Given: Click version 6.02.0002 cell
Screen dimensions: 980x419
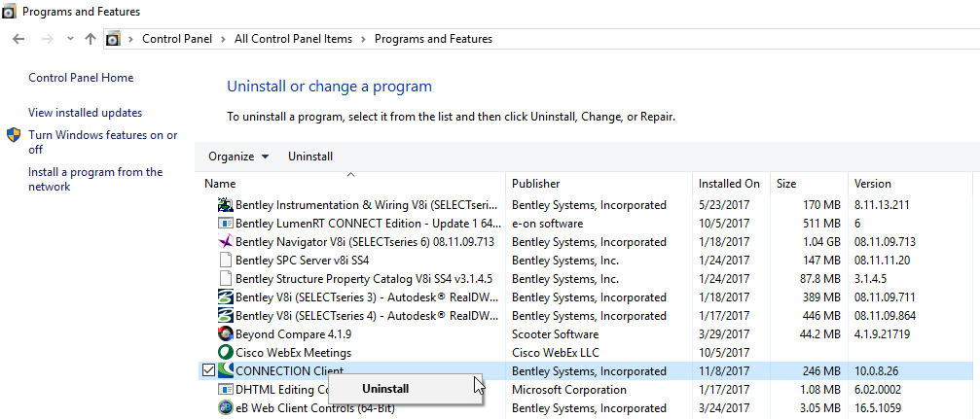Looking at the screenshot, I should [x=878, y=390].
